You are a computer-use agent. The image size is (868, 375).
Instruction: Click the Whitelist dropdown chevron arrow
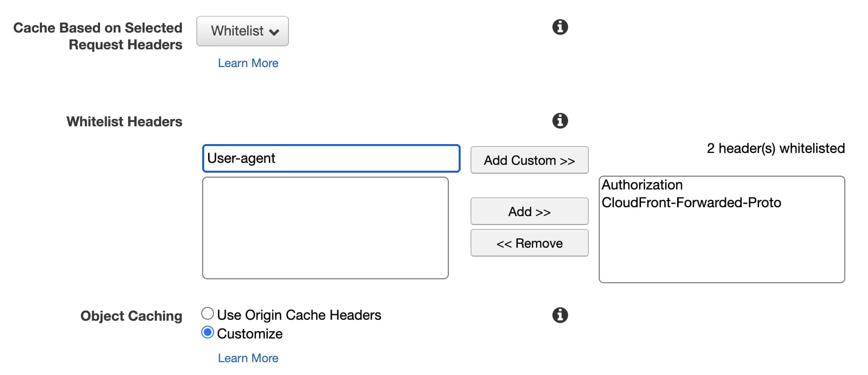274,32
